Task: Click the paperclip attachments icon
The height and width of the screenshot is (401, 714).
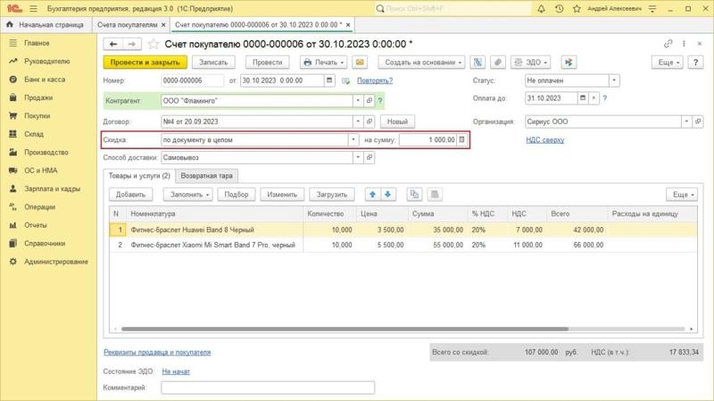Action: [x=498, y=62]
